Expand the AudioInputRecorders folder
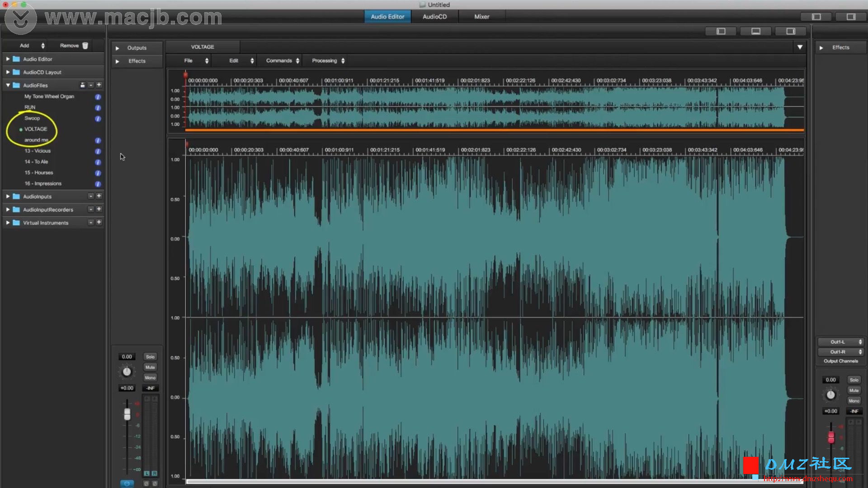The height and width of the screenshot is (488, 868). click(8, 209)
